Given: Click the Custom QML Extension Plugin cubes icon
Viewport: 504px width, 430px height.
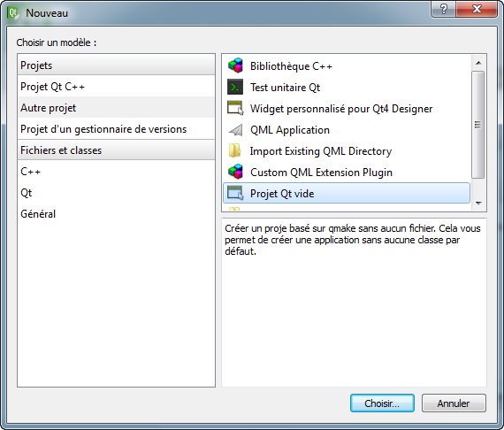Looking at the screenshot, I should point(235,172).
